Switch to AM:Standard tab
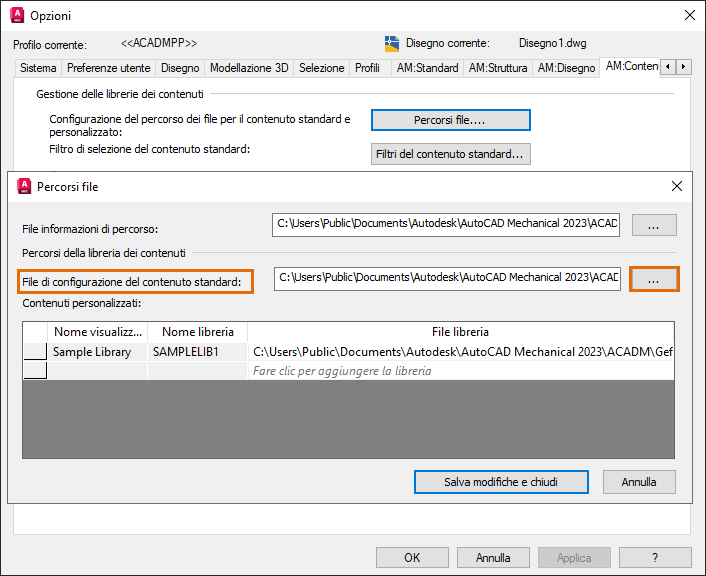Screen dimensions: 706x576 click(x=427, y=68)
